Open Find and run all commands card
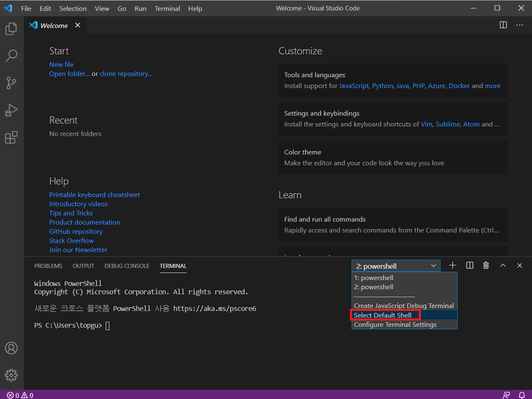The height and width of the screenshot is (399, 532). tap(393, 225)
